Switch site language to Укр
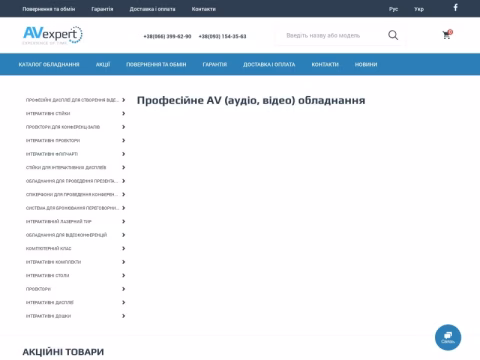The image size is (480, 360). (x=419, y=9)
